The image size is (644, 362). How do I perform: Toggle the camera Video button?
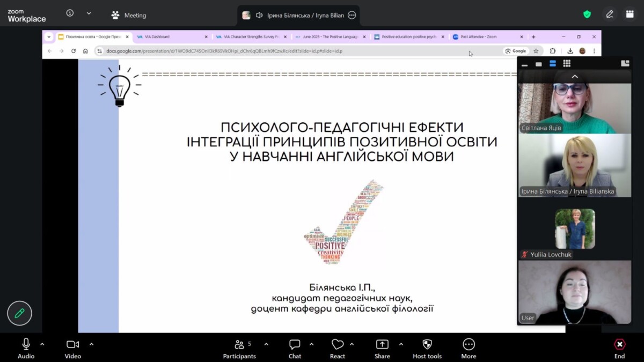[x=72, y=348]
